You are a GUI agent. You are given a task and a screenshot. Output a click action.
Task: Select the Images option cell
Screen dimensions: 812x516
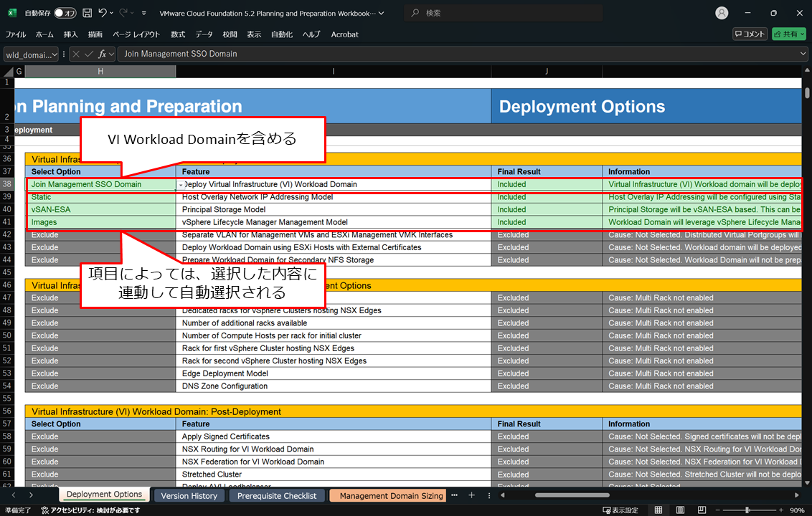100,222
